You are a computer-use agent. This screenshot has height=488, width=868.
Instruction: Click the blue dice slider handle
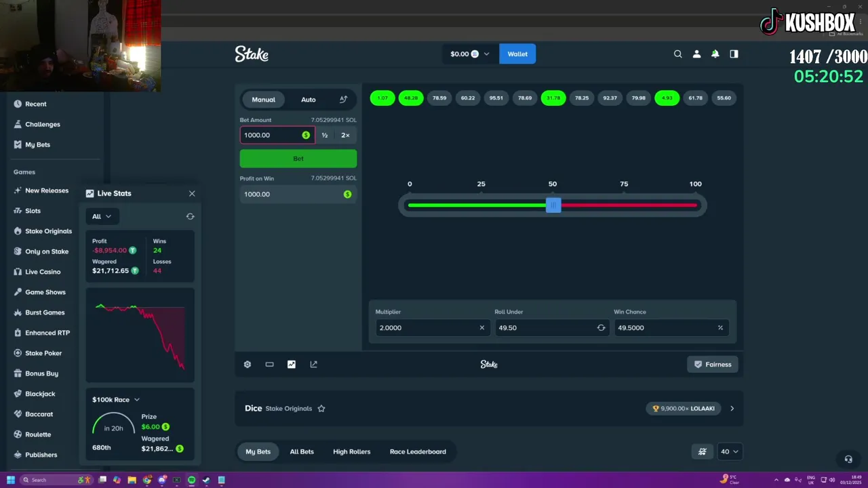coord(553,205)
